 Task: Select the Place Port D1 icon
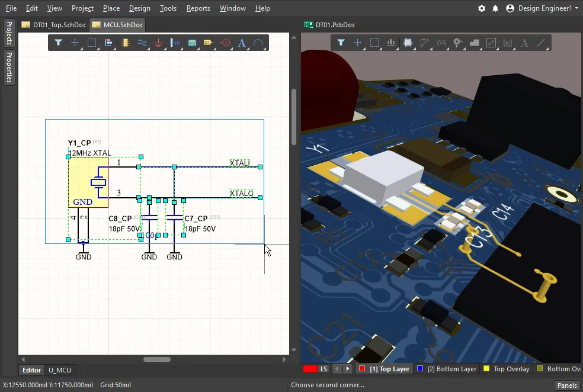click(208, 43)
